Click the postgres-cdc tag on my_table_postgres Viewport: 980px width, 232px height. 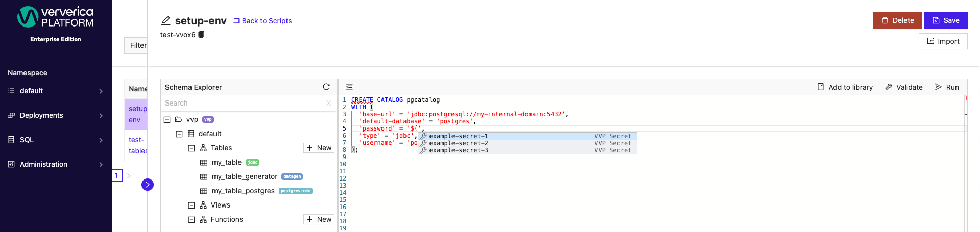(296, 191)
